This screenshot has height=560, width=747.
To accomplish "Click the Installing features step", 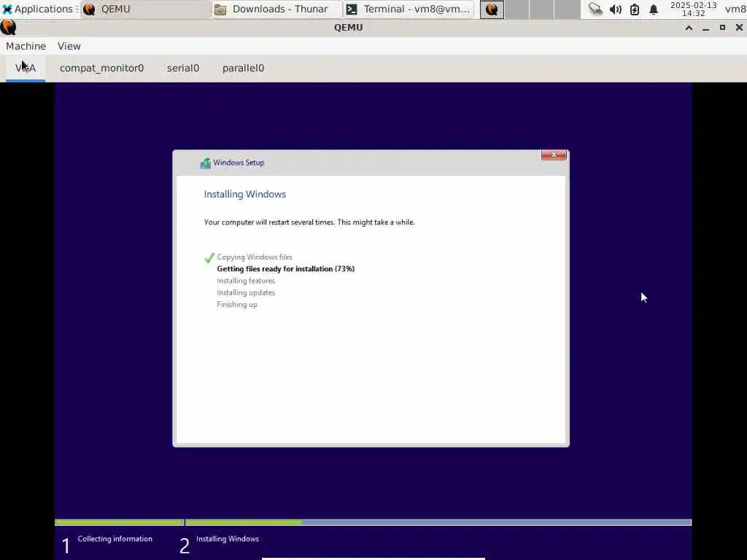I will click(x=246, y=281).
